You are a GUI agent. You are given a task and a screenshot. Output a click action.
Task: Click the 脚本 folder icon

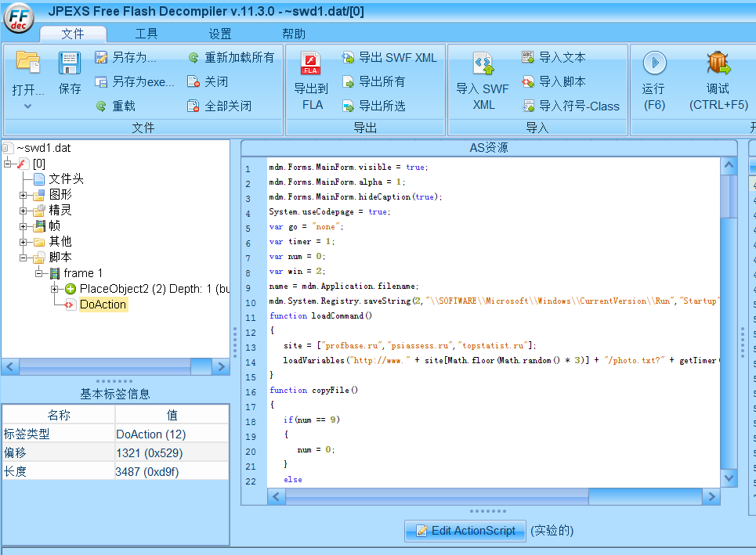pyautogui.click(x=39, y=258)
